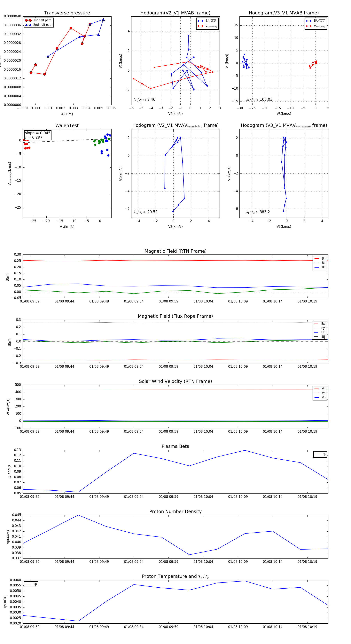Select the '1st half path' legend entry
Image resolution: width=351 pixels, height=644 pixels.
[39, 20]
